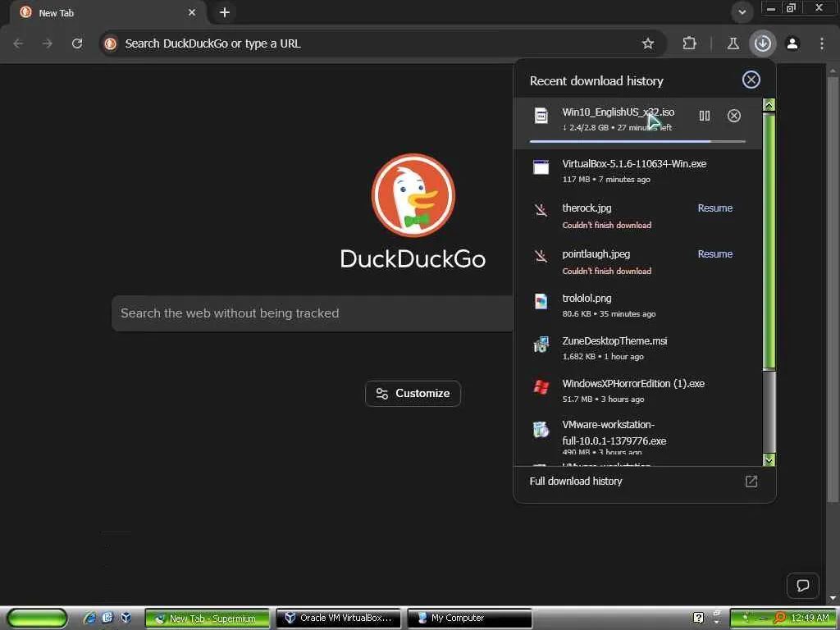Screen dimensions: 840x630
Task: Launch Internet Explorer from quick launch
Action: coord(89,618)
